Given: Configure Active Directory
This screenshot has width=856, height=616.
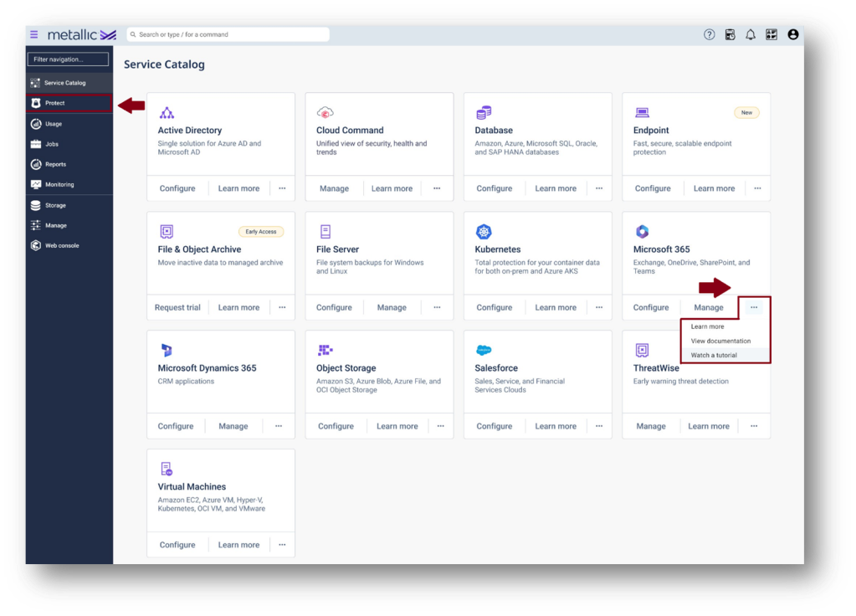Looking at the screenshot, I should point(177,188).
